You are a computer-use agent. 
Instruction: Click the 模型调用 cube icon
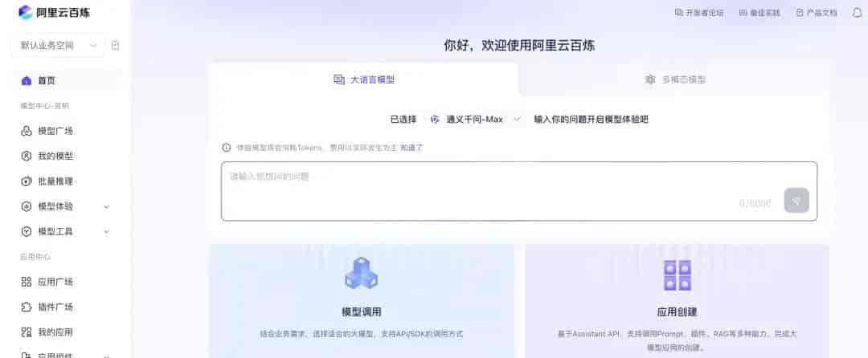point(362,273)
